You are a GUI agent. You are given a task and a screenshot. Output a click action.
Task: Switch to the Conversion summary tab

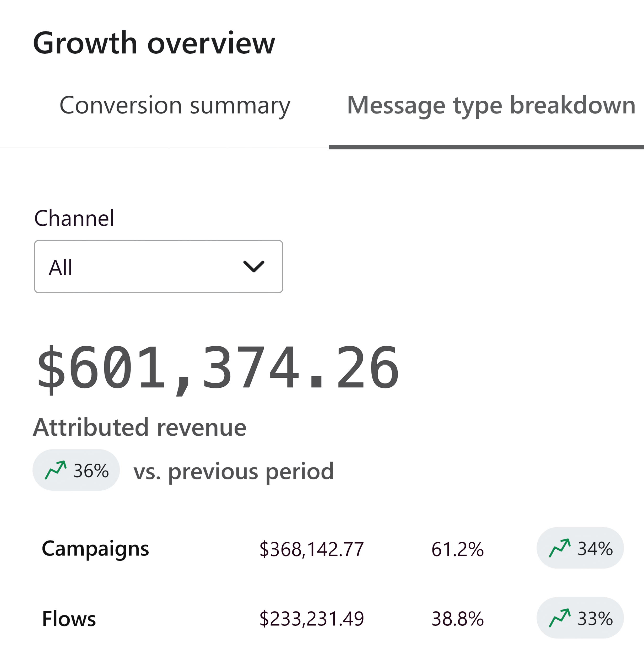pyautogui.click(x=175, y=105)
